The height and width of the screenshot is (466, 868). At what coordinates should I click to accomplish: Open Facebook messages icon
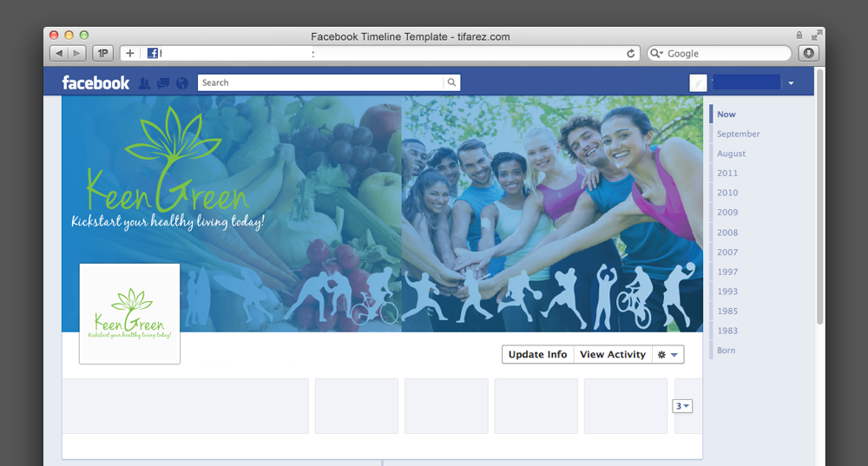[162, 83]
